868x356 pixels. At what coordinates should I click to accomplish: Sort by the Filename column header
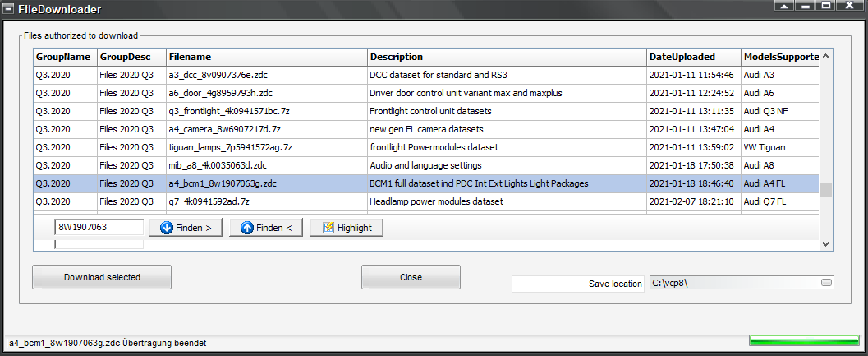click(x=267, y=57)
